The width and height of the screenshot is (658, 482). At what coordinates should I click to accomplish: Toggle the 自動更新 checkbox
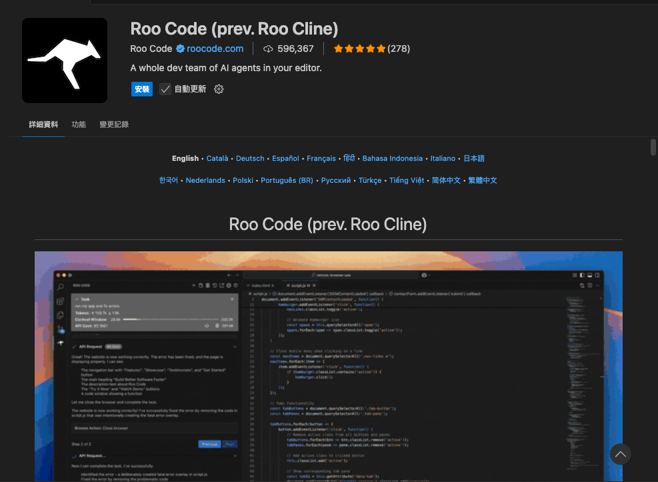pyautogui.click(x=165, y=89)
